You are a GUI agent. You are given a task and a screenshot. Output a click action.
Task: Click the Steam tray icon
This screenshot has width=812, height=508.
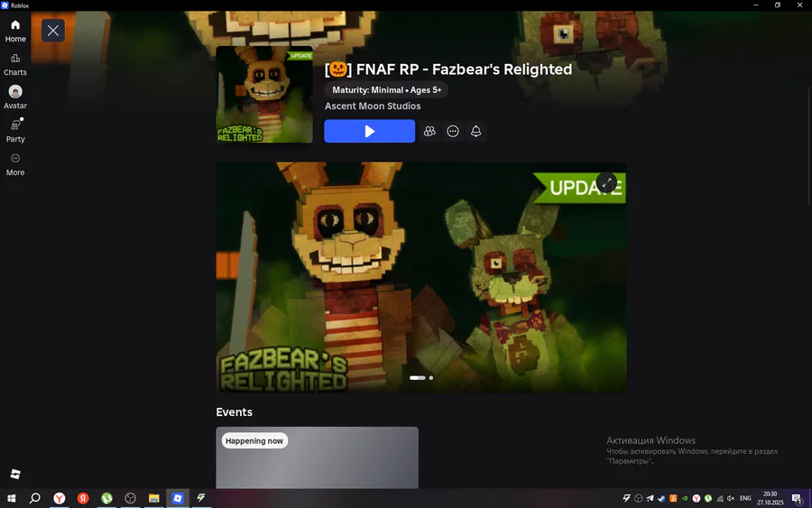pos(661,498)
